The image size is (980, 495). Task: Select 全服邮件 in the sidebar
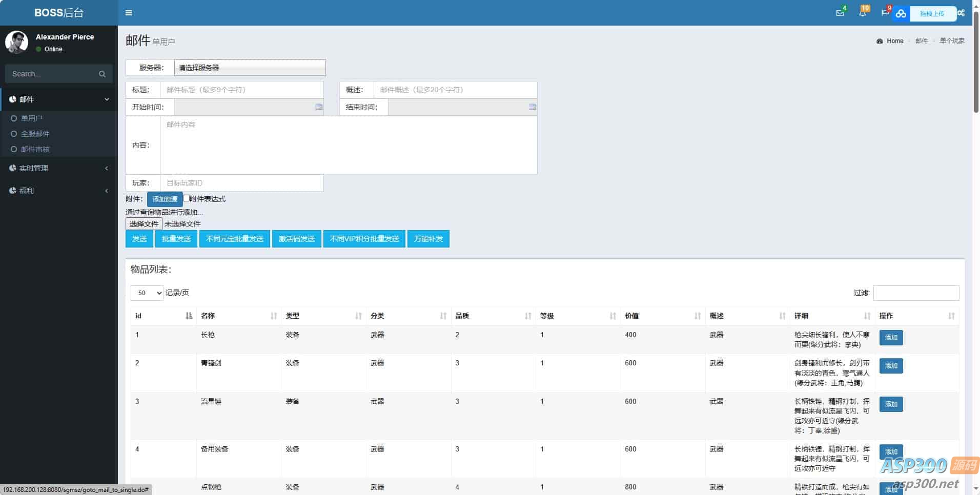(35, 134)
